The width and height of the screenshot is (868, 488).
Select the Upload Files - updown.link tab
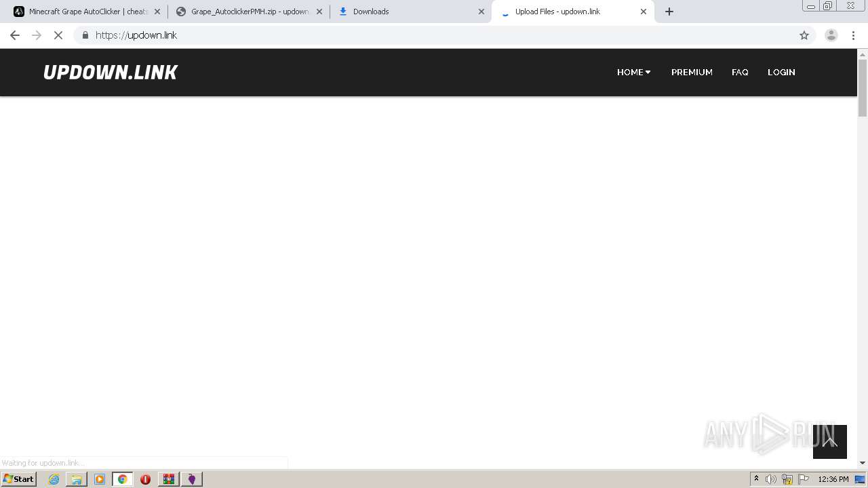click(573, 12)
